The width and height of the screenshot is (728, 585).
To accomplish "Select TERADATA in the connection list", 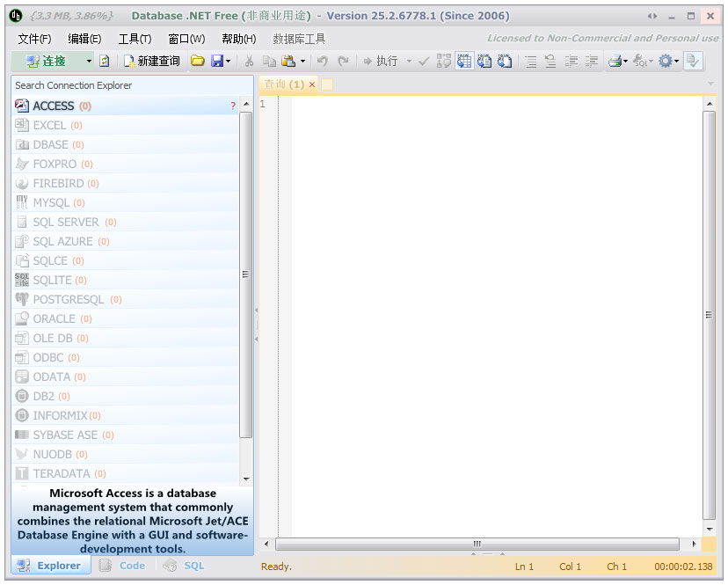I will pos(126,473).
